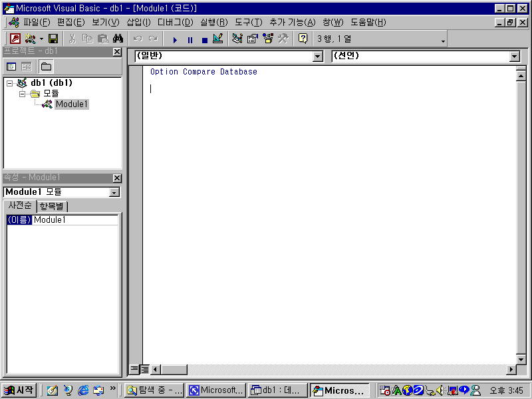
Task: Open the Object Browser toolbar icon
Action: coord(268,39)
